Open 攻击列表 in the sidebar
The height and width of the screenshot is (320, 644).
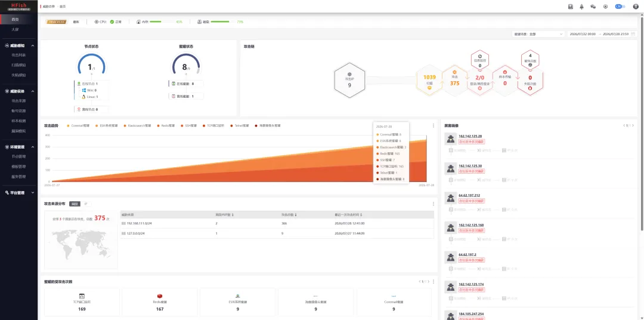coord(18,55)
